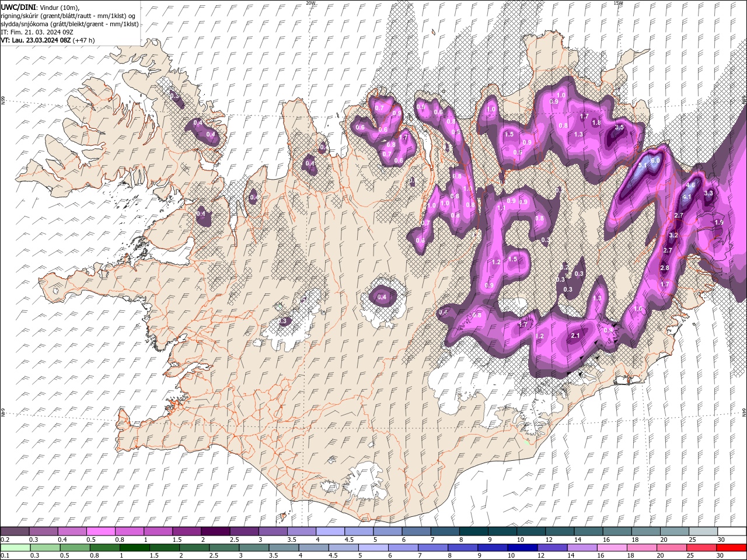Screen dimensions: 747x560
Task: Click the pink 0.5 swatch in upper legend row
Action: pyautogui.click(x=100, y=531)
